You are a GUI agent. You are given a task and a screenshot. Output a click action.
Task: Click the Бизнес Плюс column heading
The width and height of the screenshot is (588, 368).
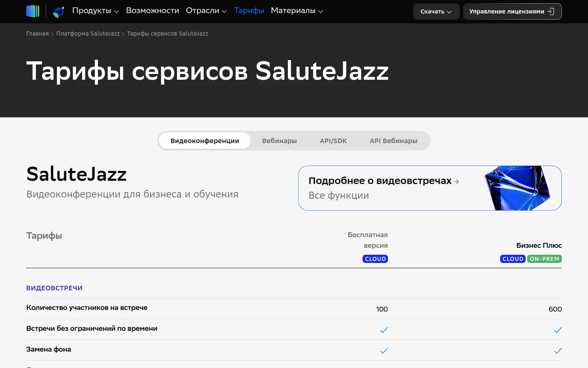539,245
